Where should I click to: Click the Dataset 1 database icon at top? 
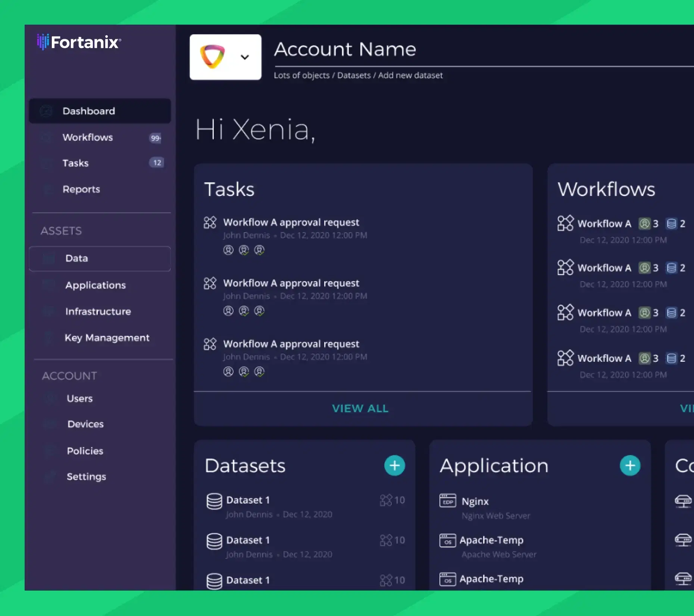pos(214,501)
